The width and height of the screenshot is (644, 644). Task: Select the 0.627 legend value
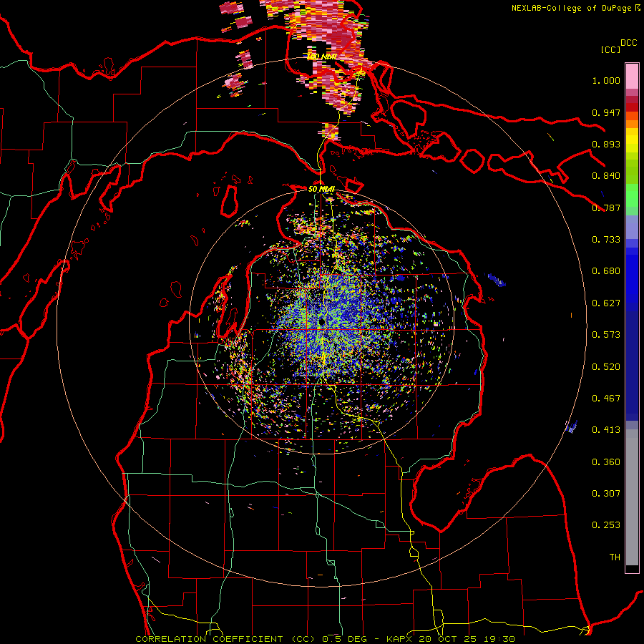[x=606, y=303]
